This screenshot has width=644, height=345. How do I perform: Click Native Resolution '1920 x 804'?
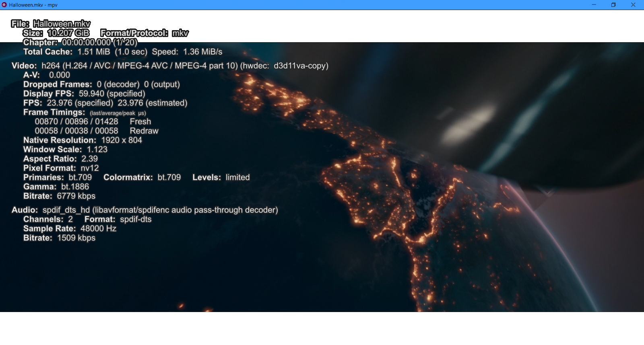[x=122, y=140]
